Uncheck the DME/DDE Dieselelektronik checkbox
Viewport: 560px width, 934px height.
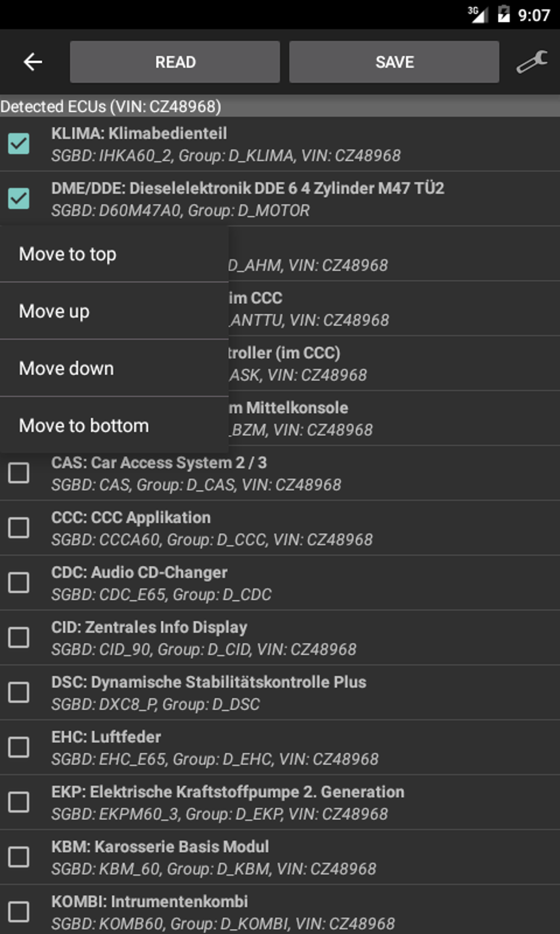pos(19,199)
